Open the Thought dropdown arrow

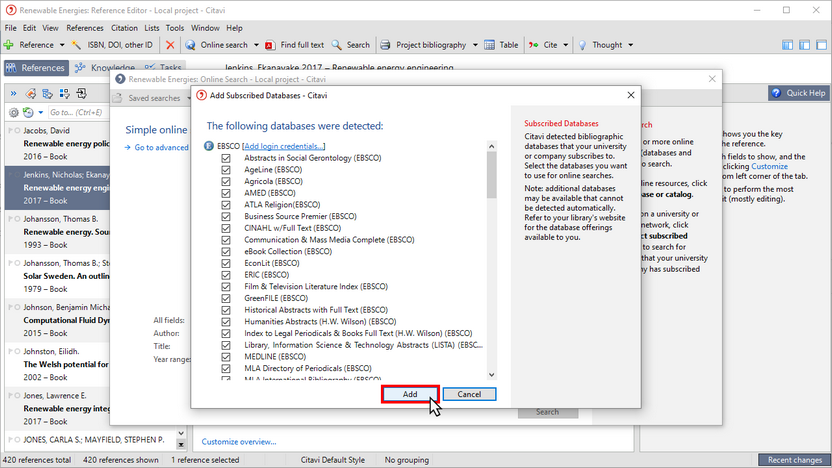point(630,45)
